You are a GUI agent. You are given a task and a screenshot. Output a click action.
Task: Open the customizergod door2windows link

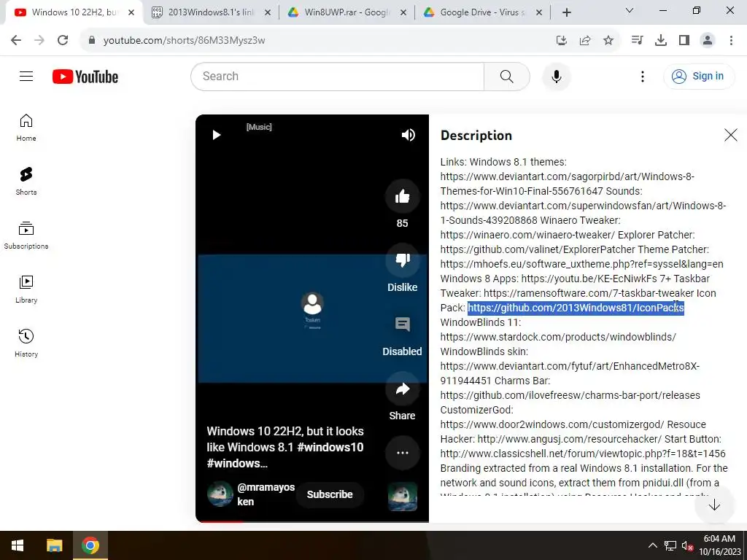point(552,424)
